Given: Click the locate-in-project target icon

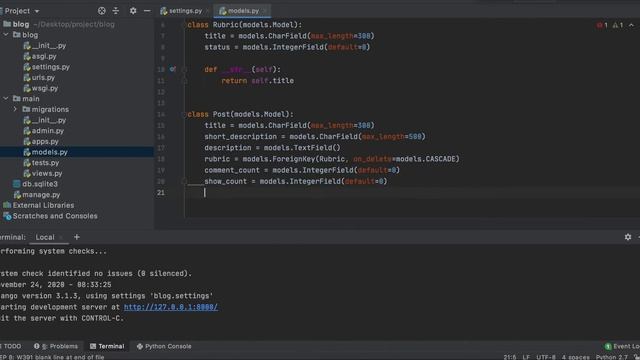Looking at the screenshot, I should [102, 11].
